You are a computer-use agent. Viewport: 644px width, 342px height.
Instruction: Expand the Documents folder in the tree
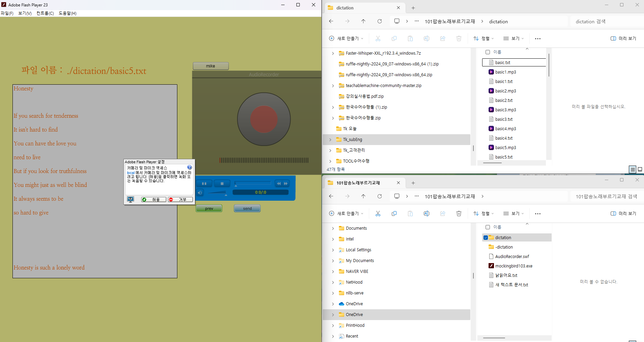point(333,228)
